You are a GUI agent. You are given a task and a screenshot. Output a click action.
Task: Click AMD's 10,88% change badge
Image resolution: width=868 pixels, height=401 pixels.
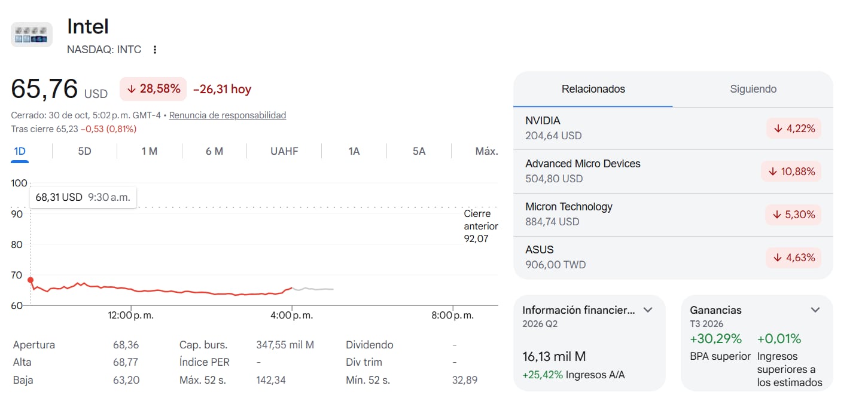(x=791, y=172)
